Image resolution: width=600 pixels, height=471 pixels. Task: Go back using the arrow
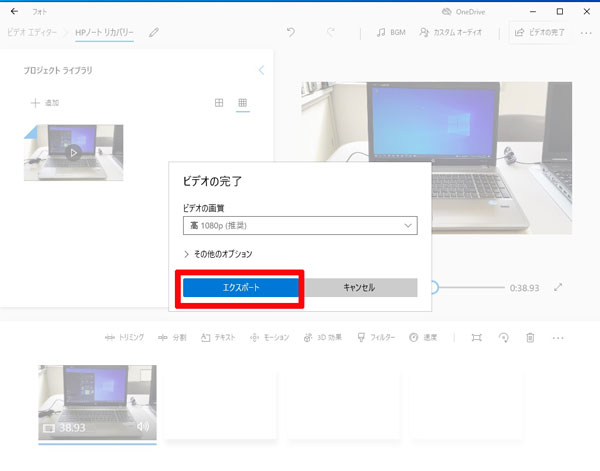(x=14, y=11)
